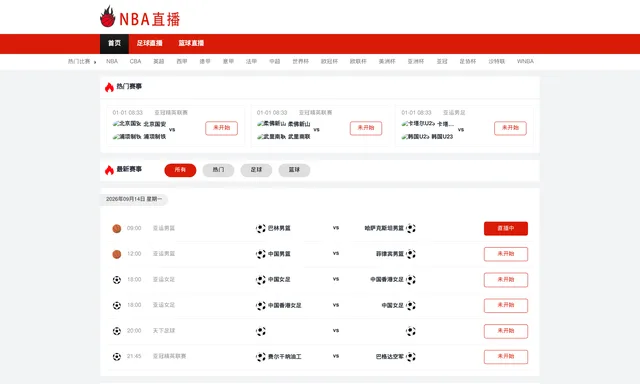Click the 天下足球 league label
The width and height of the screenshot is (640, 384).
pos(164,331)
